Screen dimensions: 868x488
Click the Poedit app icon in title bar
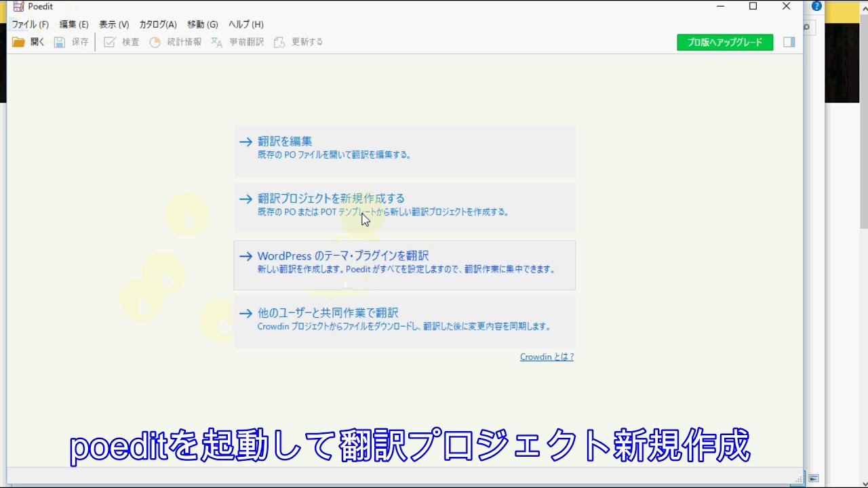[18, 6]
